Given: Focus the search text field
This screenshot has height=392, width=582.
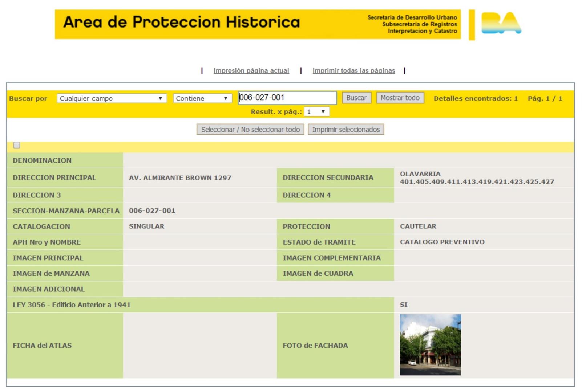Looking at the screenshot, I should coord(287,98).
